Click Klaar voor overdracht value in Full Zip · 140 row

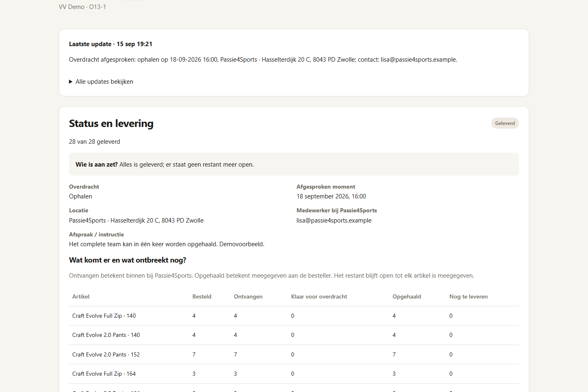[293, 316]
